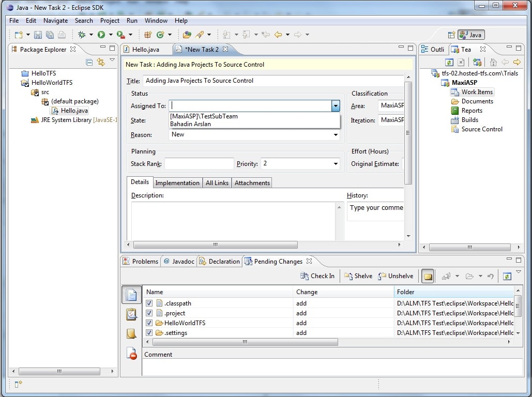532x397 pixels.
Task: Open Source Files channel in Pending Changes
Action: click(x=131, y=295)
